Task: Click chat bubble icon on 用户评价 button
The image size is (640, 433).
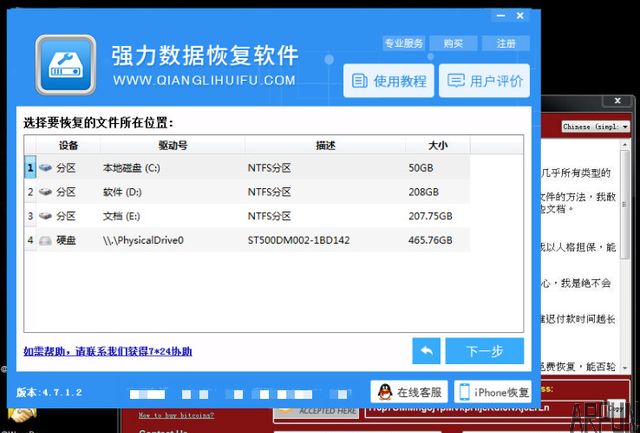Action: 456,80
